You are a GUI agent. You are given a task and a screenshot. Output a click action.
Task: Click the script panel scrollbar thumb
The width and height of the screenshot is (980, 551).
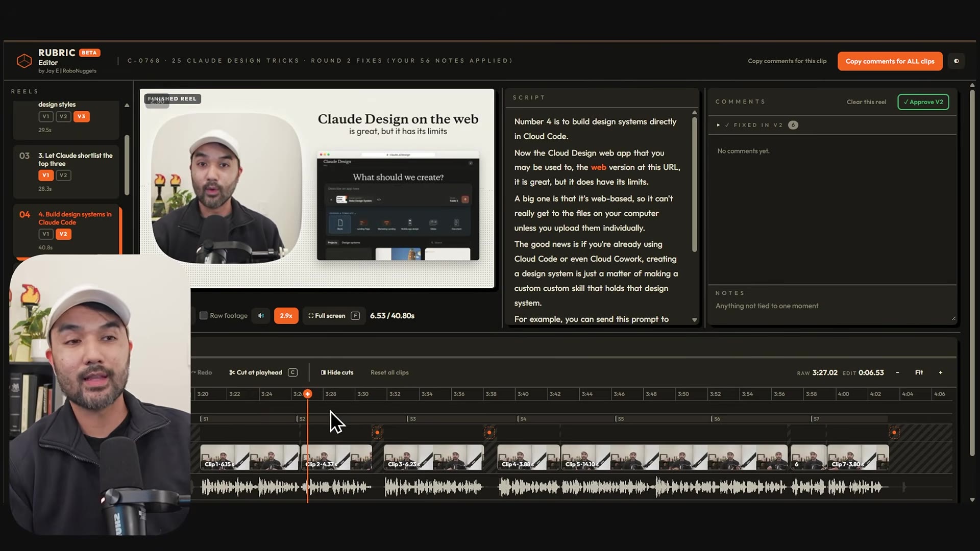point(694,184)
